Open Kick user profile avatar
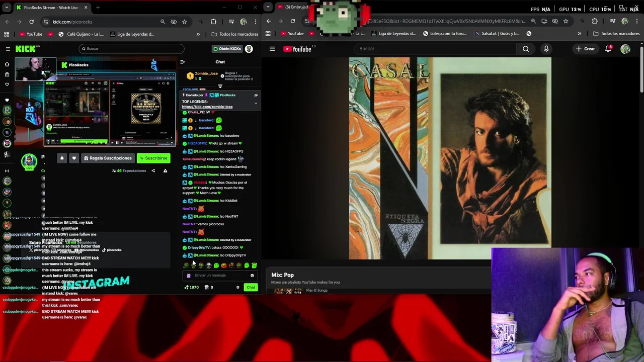 point(249,49)
